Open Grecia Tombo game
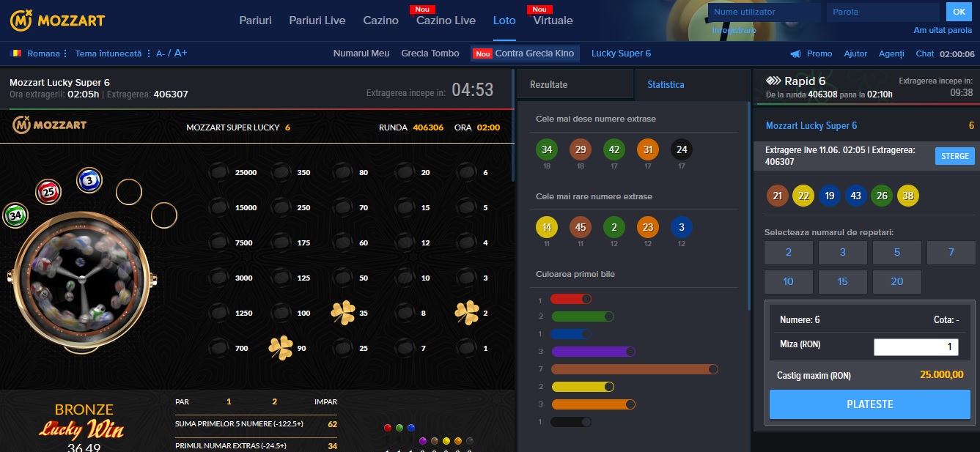 pos(430,53)
